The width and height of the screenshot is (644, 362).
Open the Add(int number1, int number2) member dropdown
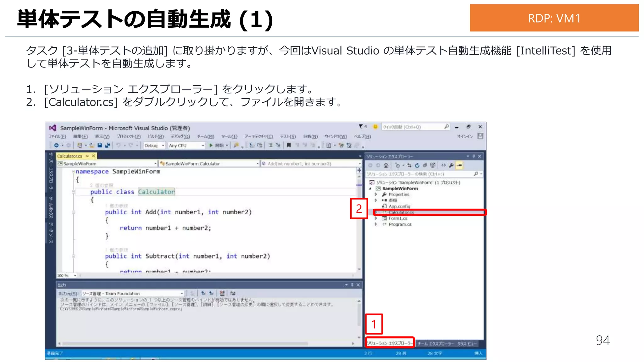pyautogui.click(x=311, y=164)
